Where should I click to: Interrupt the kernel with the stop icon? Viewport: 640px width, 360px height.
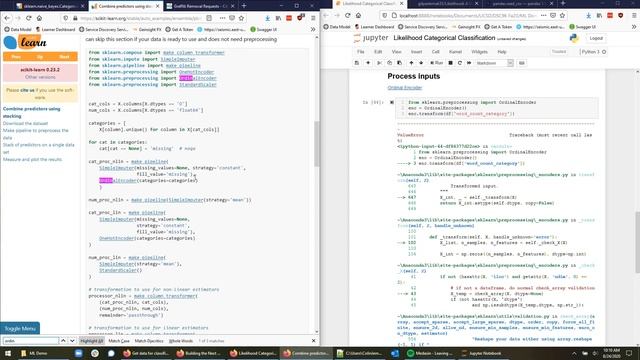[x=450, y=63]
